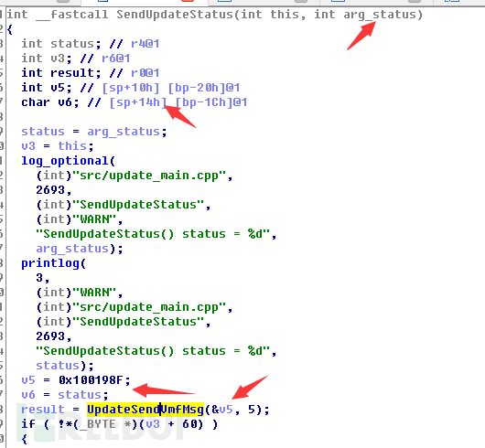
Task: Click the 2693 line number in log_optional call
Action: (x=50, y=190)
